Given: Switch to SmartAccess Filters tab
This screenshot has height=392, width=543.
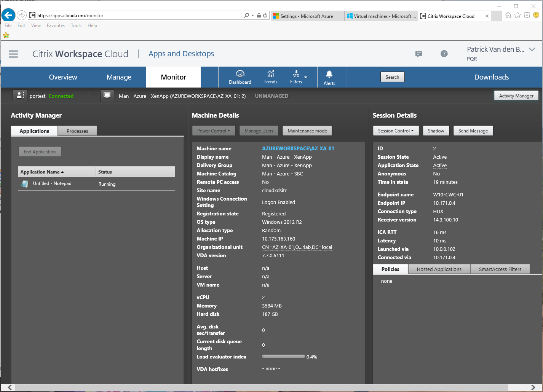Looking at the screenshot, I should click(500, 269).
